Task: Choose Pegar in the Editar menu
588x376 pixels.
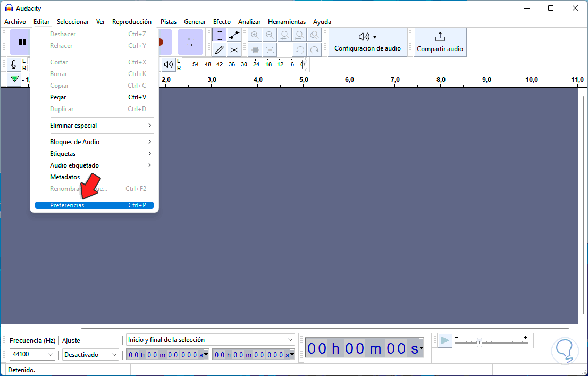Action: pyautogui.click(x=94, y=97)
